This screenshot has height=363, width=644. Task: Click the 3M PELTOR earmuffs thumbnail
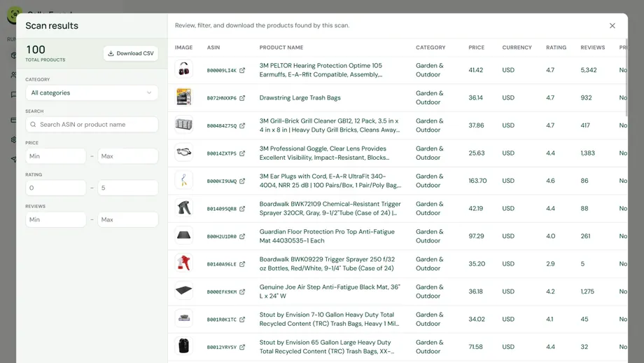coord(183,69)
